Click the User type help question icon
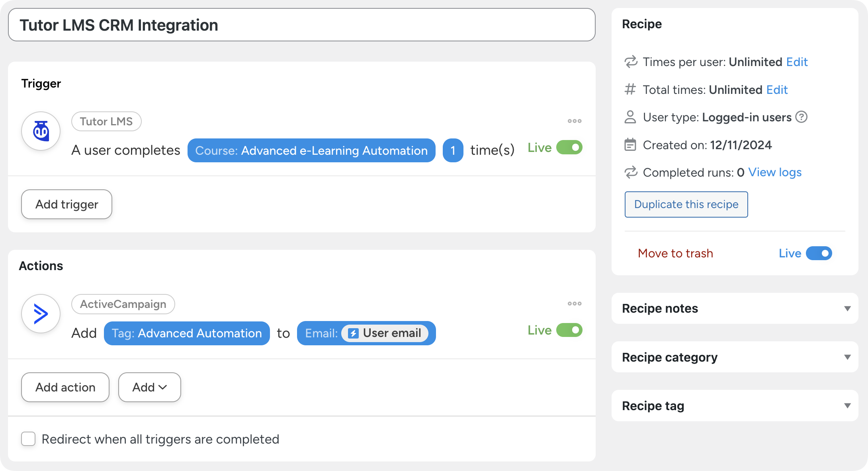The width and height of the screenshot is (868, 471). coord(801,117)
